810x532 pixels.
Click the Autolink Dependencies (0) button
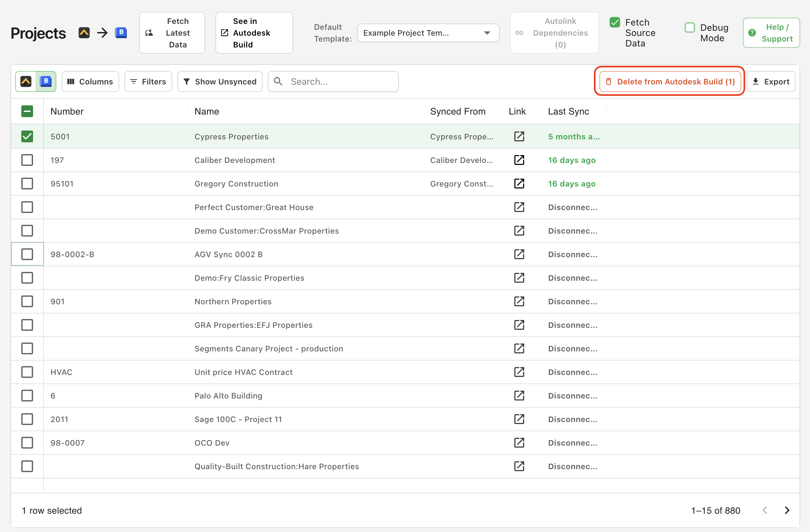554,33
